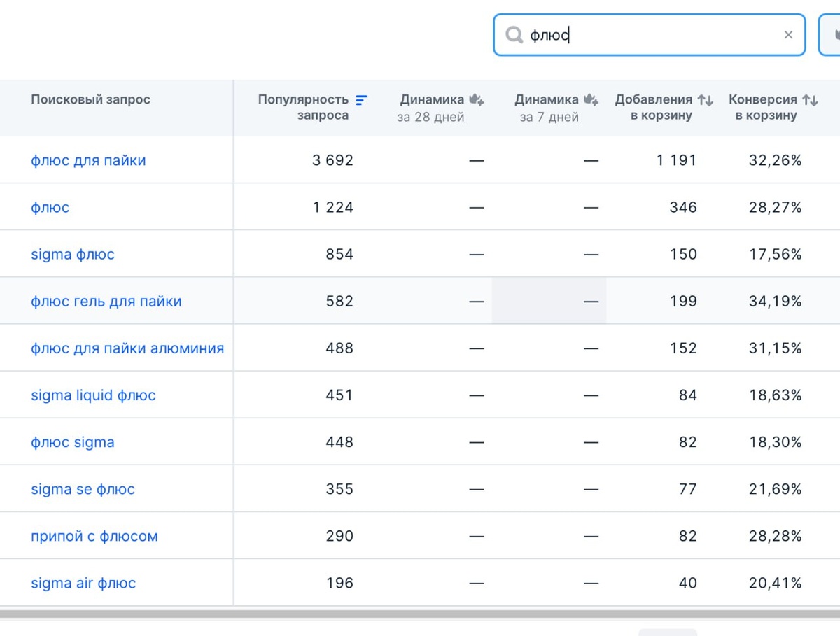Open the "флюс для пайки" query link
840x636 pixels.
pos(88,160)
